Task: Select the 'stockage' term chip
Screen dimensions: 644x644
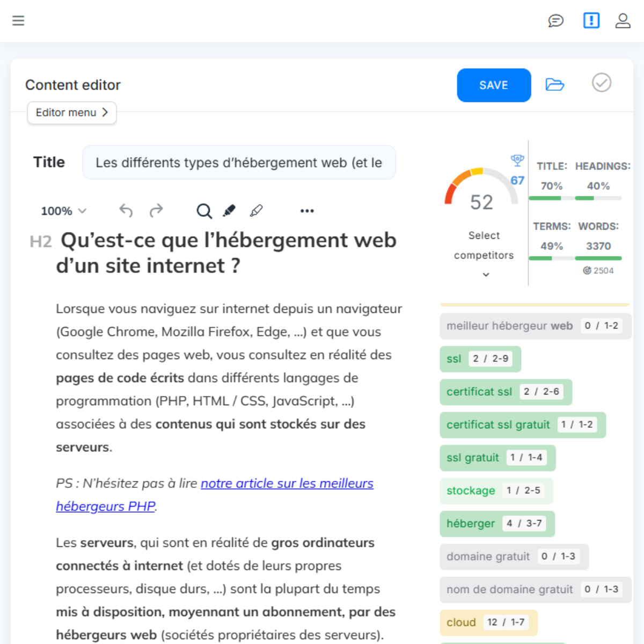Action: click(x=496, y=491)
